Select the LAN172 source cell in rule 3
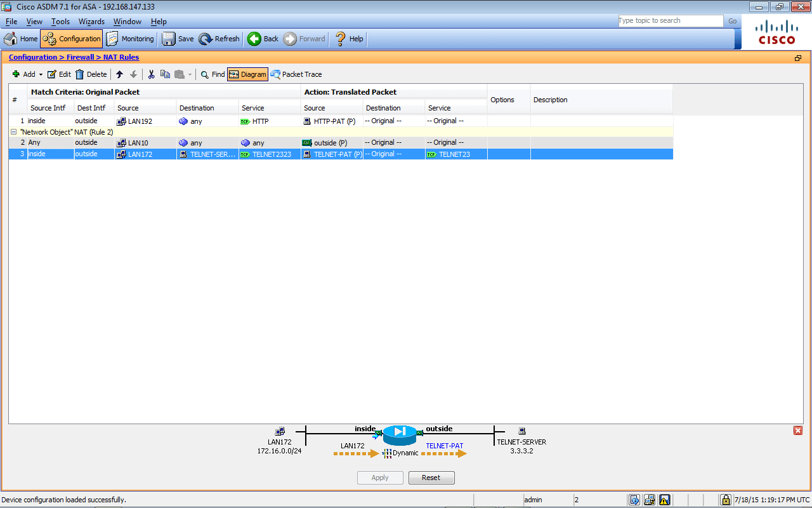 tap(145, 154)
